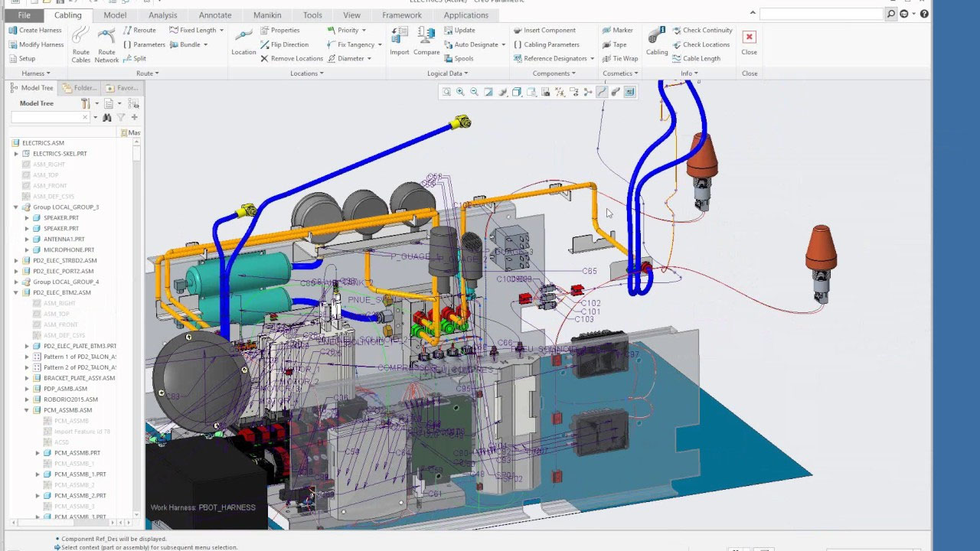Open location Properties

[x=279, y=30]
